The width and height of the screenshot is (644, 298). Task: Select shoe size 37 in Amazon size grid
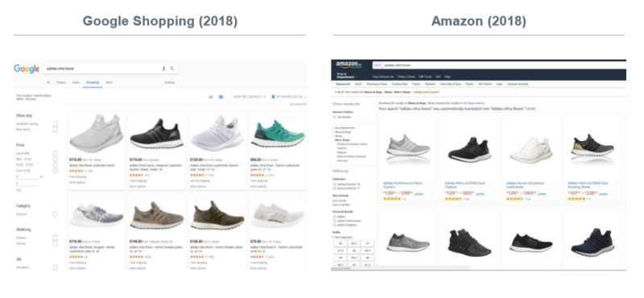368,243
